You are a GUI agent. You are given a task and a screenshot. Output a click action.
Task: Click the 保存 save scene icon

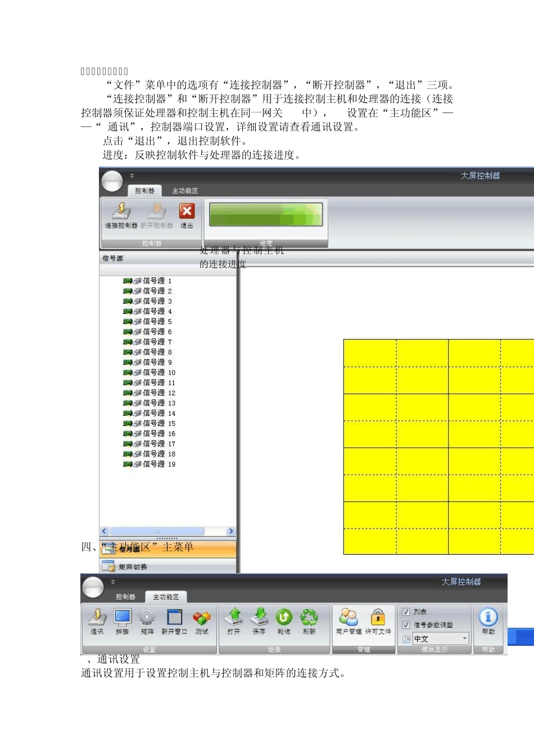tap(259, 617)
